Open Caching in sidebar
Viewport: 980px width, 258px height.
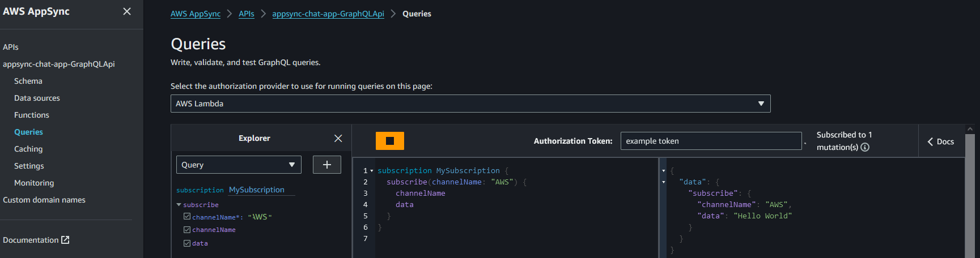[x=28, y=149]
